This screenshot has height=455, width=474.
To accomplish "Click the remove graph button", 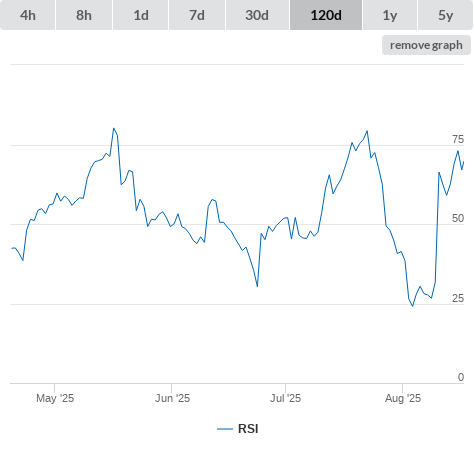I will pos(426,45).
